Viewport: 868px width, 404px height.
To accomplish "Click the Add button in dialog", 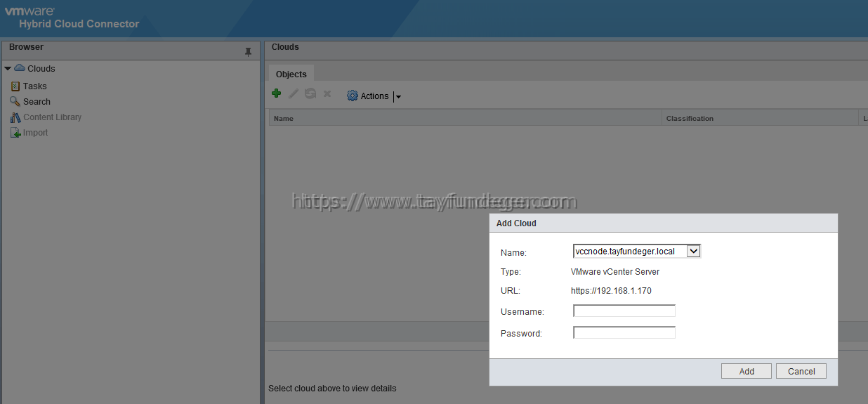I will tap(747, 371).
